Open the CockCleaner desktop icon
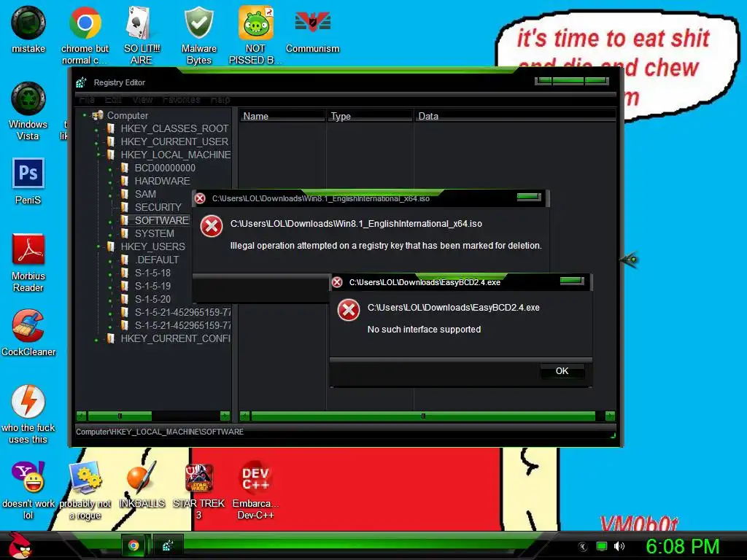 pyautogui.click(x=28, y=332)
